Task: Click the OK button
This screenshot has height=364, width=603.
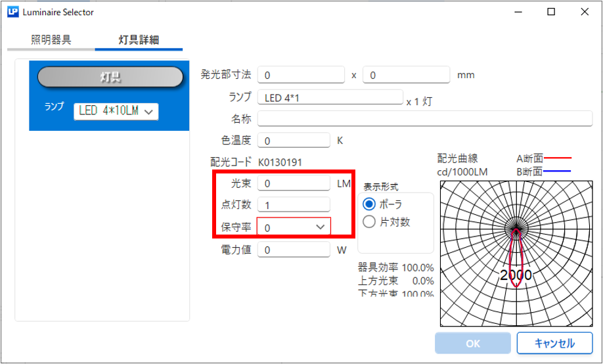Action: coord(473,343)
